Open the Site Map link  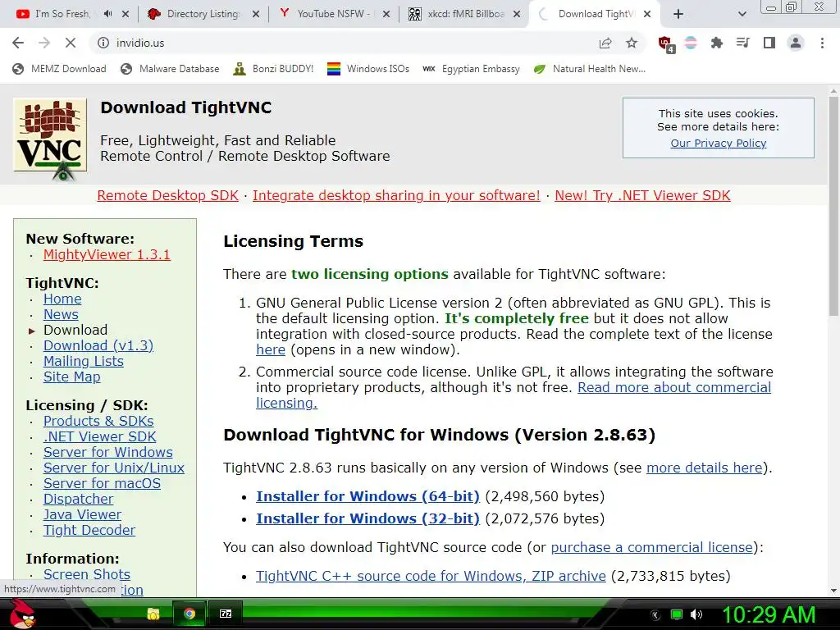point(72,377)
